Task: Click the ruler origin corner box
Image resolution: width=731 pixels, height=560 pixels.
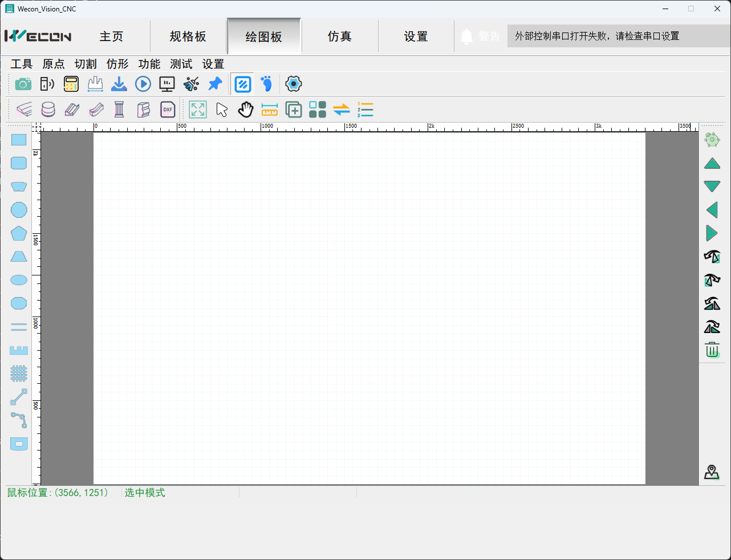Action: coord(36,127)
